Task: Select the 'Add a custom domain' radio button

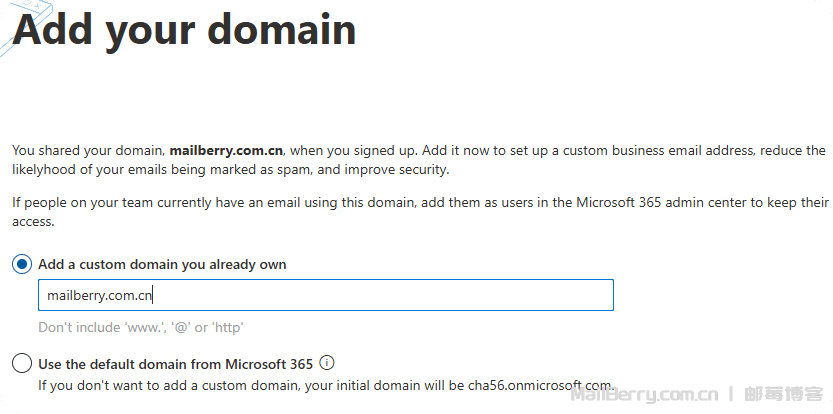Action: (x=21, y=265)
